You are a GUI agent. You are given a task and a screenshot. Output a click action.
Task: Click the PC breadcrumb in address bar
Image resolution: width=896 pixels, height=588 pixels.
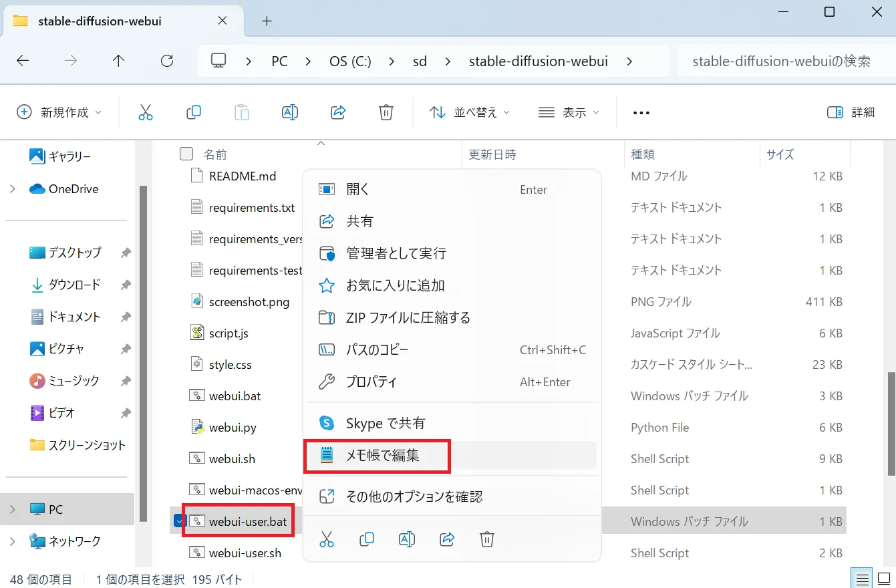tap(279, 61)
